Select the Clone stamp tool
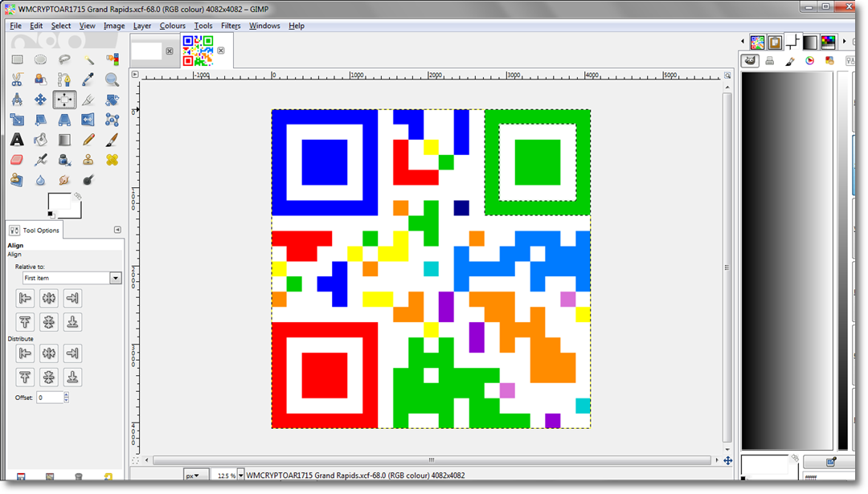 coord(88,160)
